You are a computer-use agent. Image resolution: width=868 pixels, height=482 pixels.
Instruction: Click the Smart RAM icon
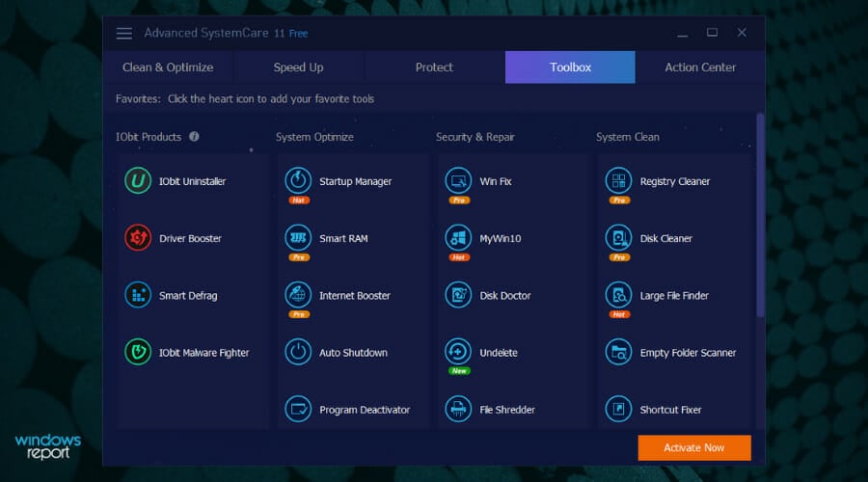point(298,237)
